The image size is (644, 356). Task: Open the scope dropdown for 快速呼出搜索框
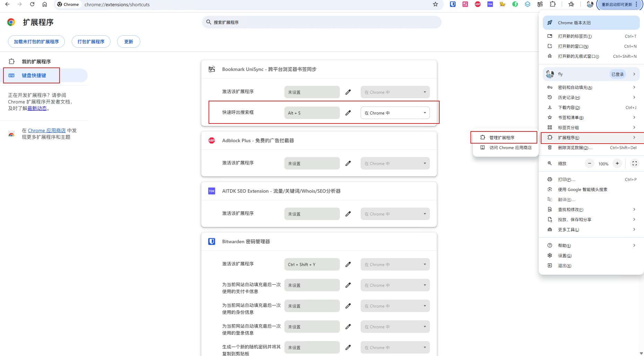point(395,113)
